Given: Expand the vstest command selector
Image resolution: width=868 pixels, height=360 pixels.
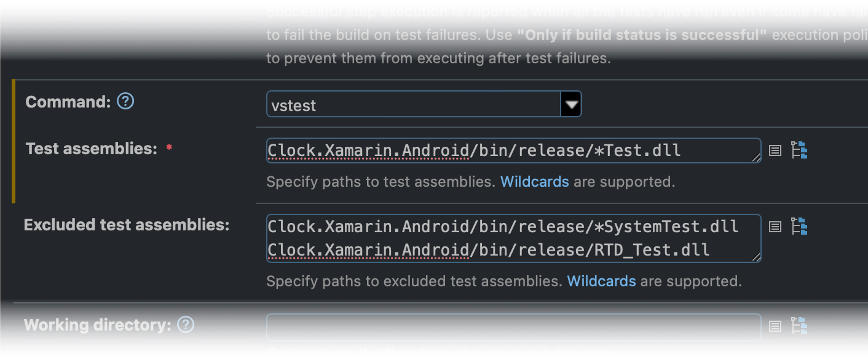Looking at the screenshot, I should (571, 103).
